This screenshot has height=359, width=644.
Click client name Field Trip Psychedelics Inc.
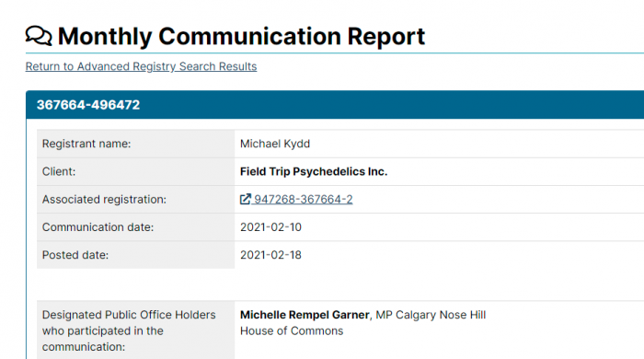(314, 172)
